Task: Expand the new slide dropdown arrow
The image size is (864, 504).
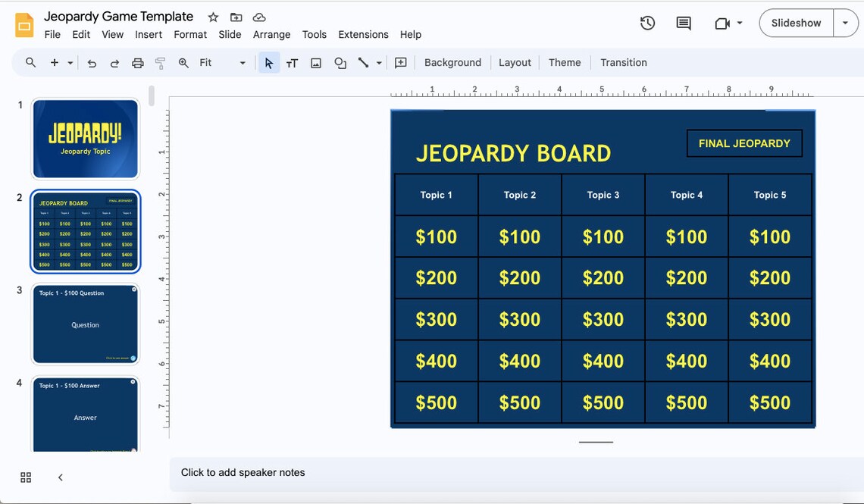Action: pyautogui.click(x=70, y=63)
